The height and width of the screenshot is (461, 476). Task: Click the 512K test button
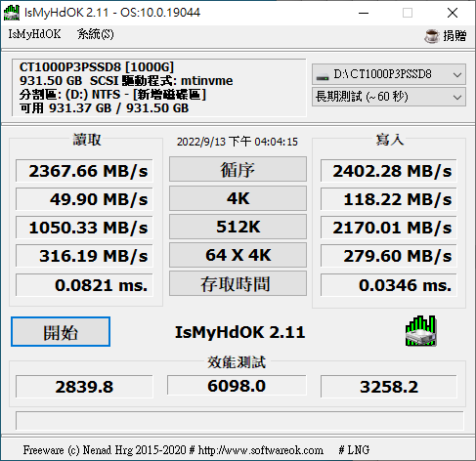[238, 227]
